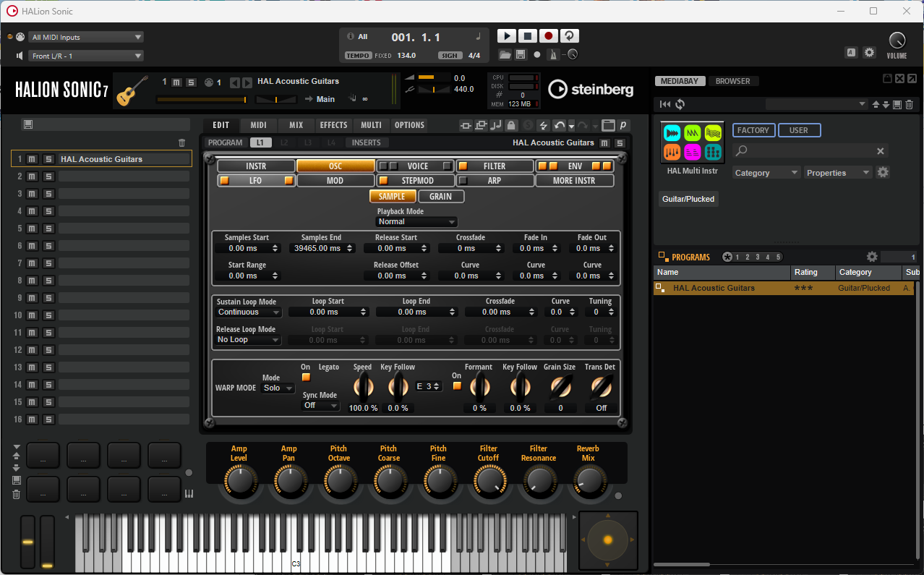
Task: Open the Front L/R - 1 output dropdown
Action: click(x=87, y=56)
